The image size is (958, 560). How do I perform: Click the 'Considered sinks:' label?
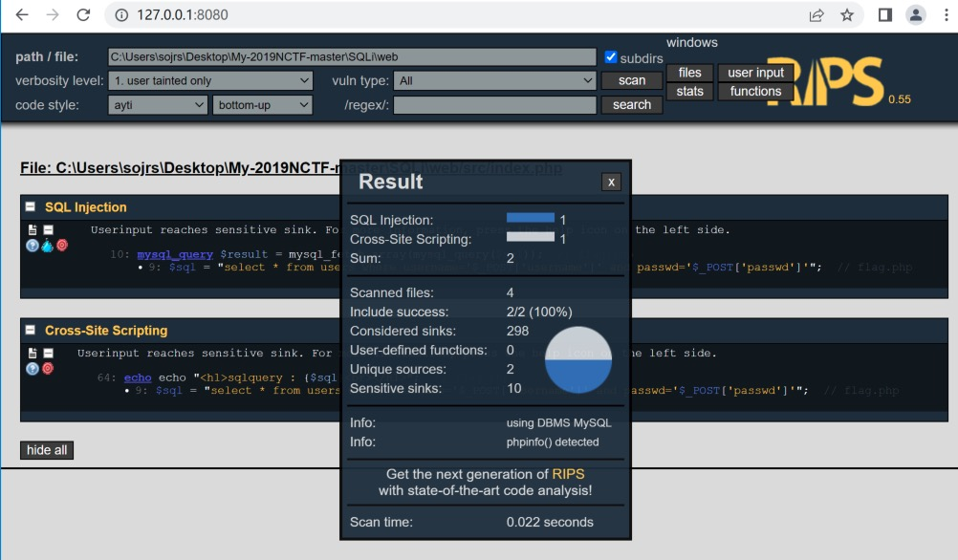(403, 331)
